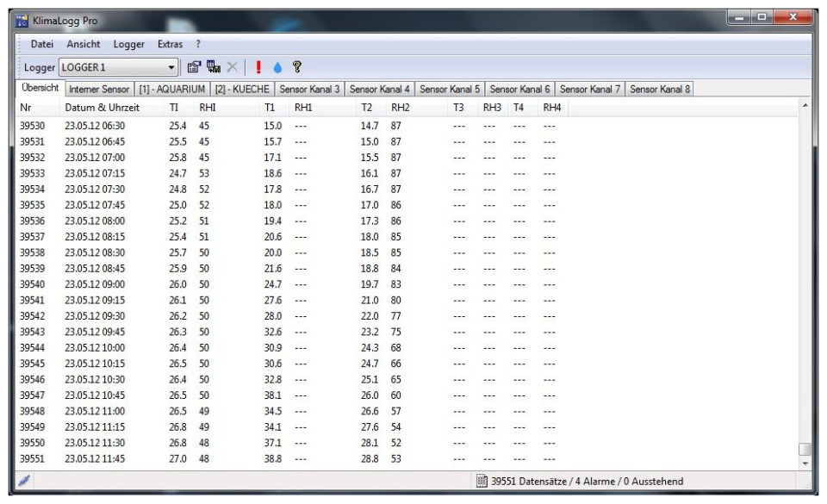Click the yellow question mark help icon
This screenshot has height=504, width=827.
pyautogui.click(x=296, y=67)
